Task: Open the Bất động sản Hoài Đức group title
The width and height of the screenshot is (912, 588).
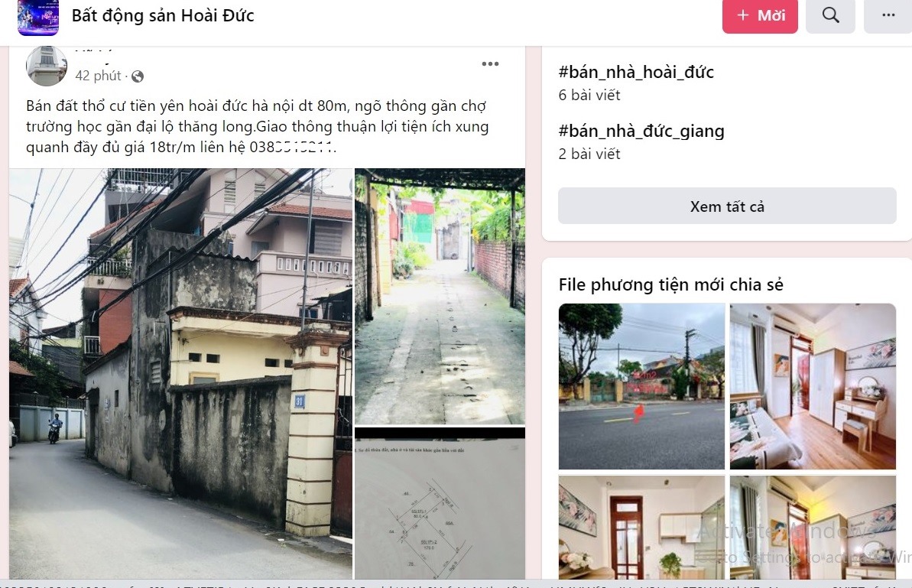Action: pyautogui.click(x=163, y=16)
